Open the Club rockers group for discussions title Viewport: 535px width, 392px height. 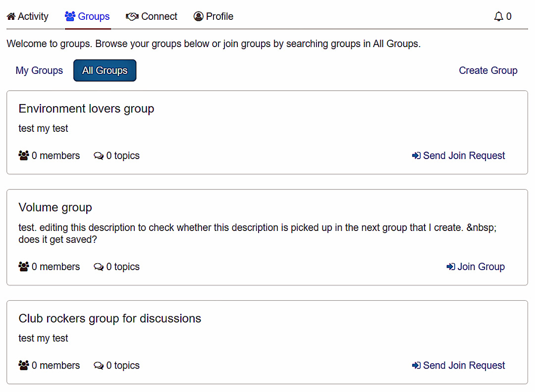(109, 318)
